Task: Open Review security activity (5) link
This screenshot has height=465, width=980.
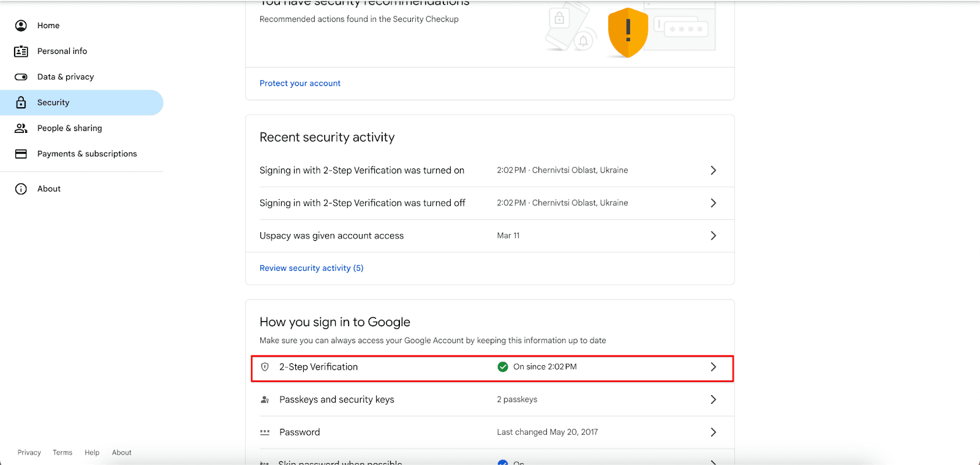Action: coord(311,268)
